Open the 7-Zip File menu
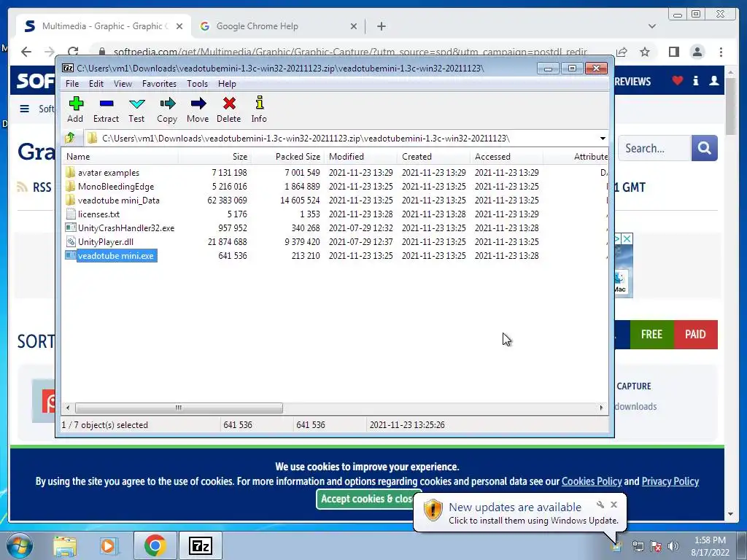The width and height of the screenshot is (747, 560). point(72,84)
